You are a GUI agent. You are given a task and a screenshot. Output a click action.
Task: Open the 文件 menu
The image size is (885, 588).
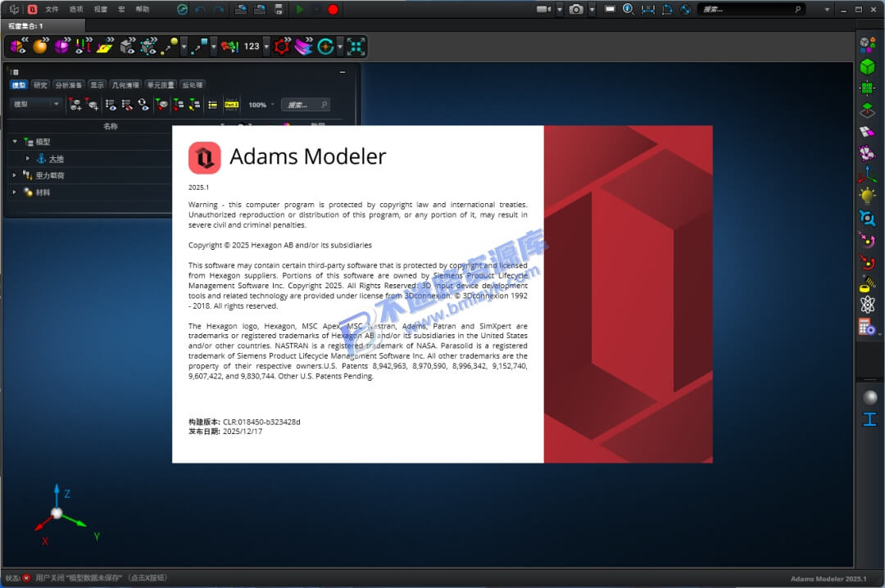coord(52,9)
